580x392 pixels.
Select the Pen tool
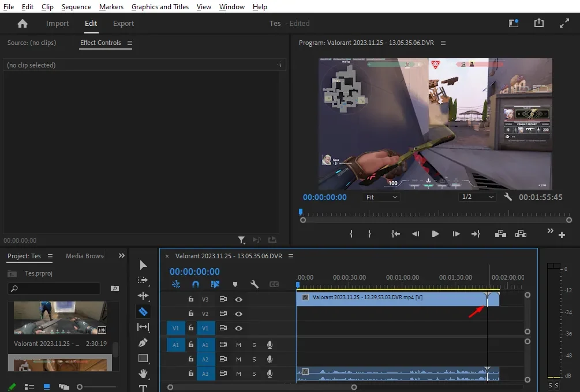[143, 342]
